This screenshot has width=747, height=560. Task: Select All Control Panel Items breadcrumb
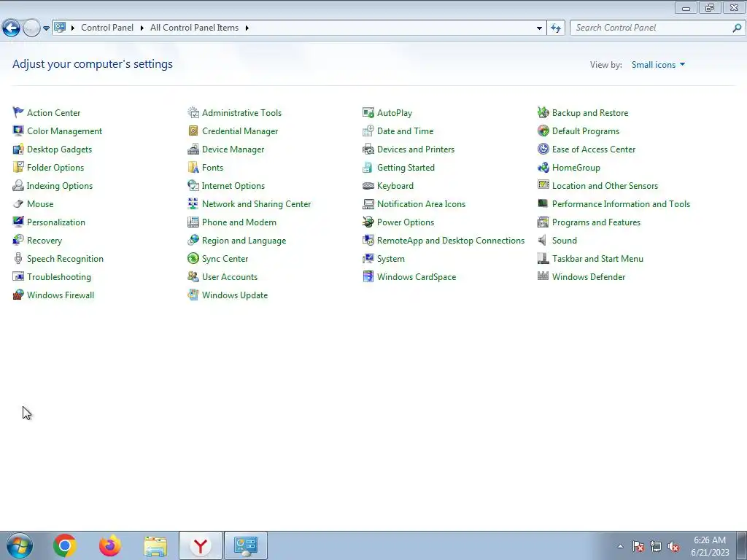click(x=194, y=28)
